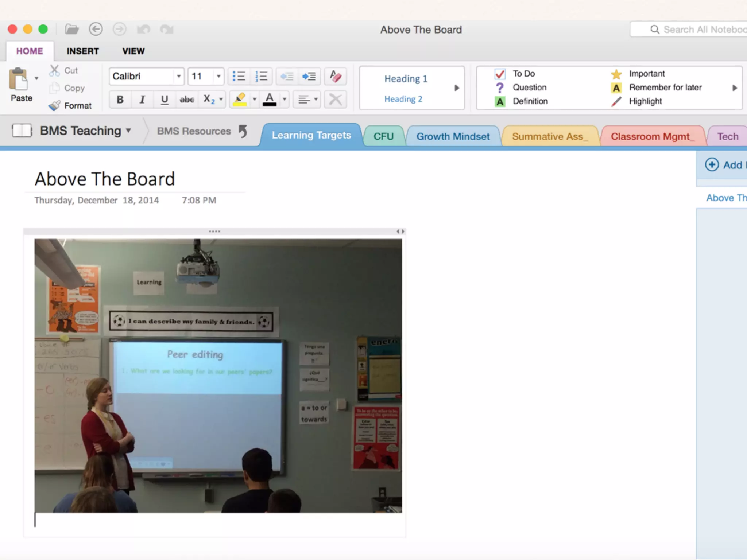Increase indent with the indent icon
The image size is (747, 560).
309,76
